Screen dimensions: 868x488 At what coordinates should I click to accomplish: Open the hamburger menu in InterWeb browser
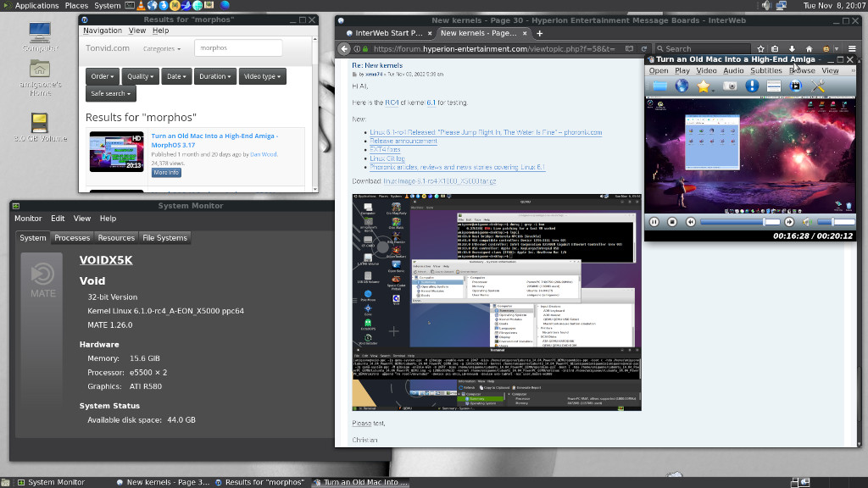coord(852,48)
